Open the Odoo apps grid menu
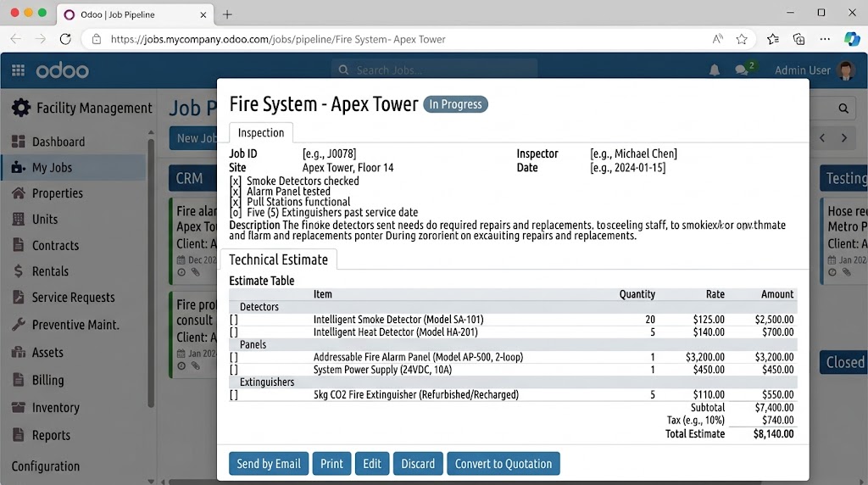Viewport: 868px width, 485px height. tap(19, 70)
